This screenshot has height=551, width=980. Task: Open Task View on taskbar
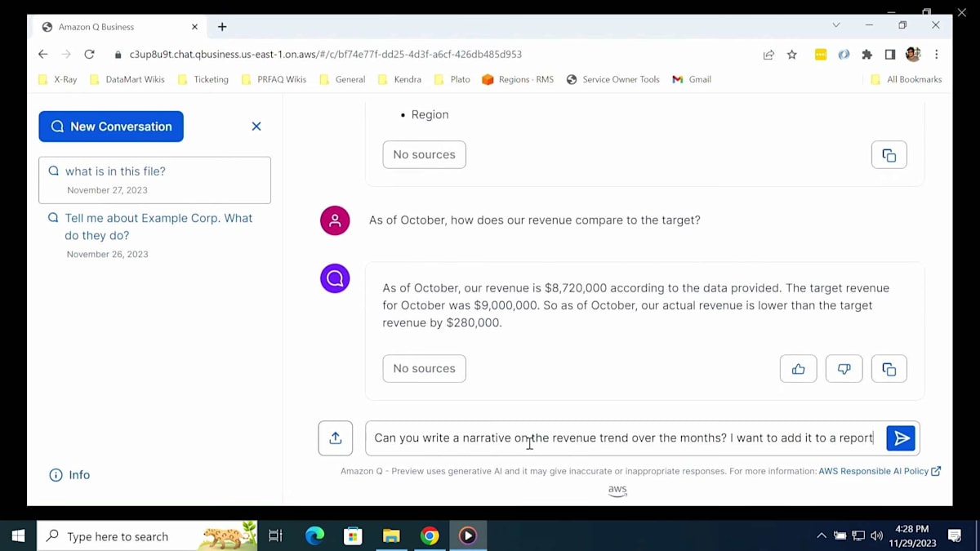[x=275, y=536]
